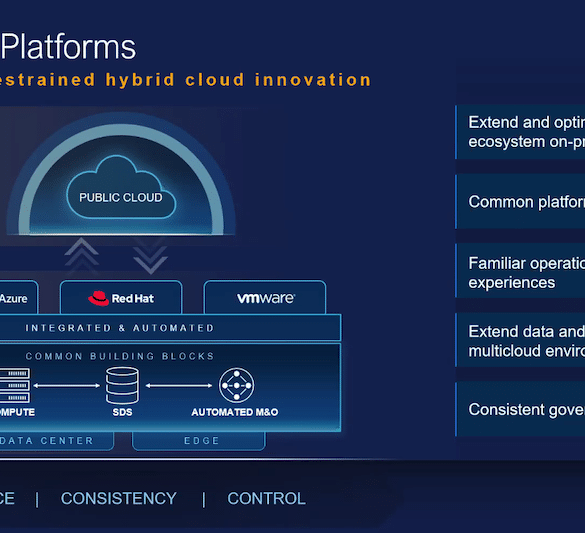The image size is (585, 533).
Task: Click the vmware logo box
Action: (265, 297)
